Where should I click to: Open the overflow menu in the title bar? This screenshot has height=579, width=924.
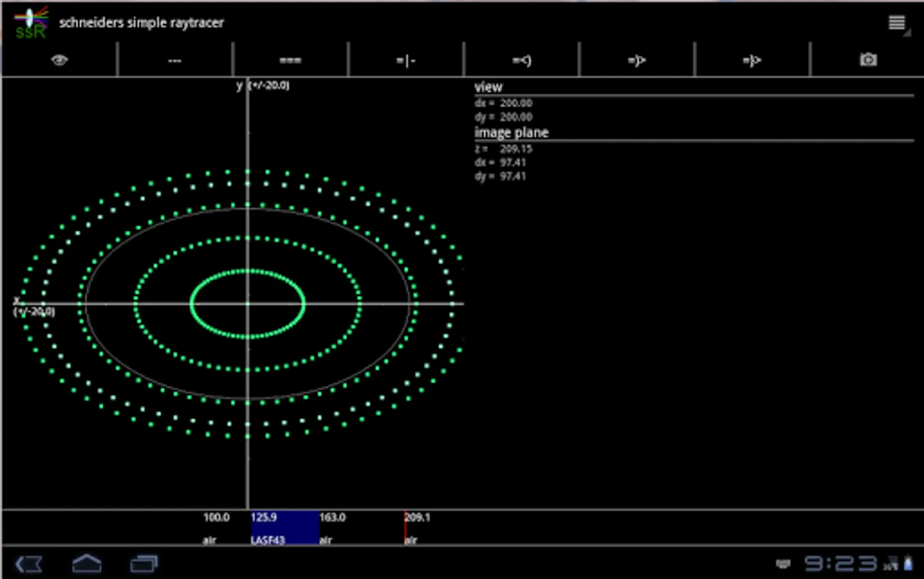point(897,23)
